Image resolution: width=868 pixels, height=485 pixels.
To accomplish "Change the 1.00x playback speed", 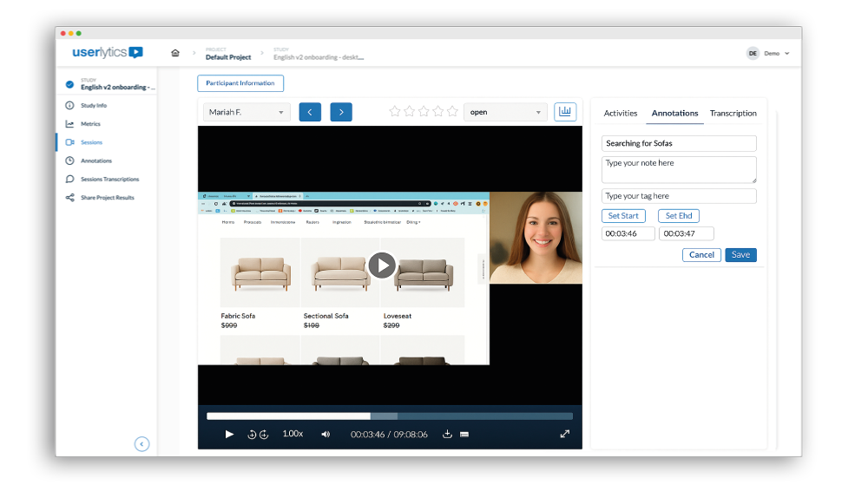I will [293, 434].
